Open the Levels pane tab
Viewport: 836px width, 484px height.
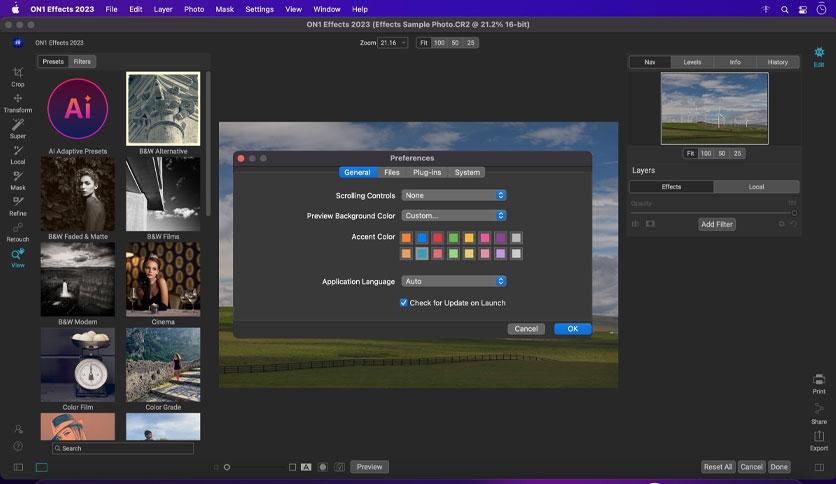[x=692, y=62]
